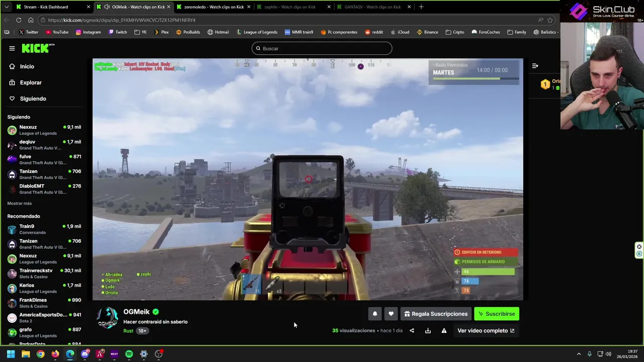The height and width of the screenshot is (362, 644).
Task: Open recommended channel FrankDimes
Action: pyautogui.click(x=44, y=303)
